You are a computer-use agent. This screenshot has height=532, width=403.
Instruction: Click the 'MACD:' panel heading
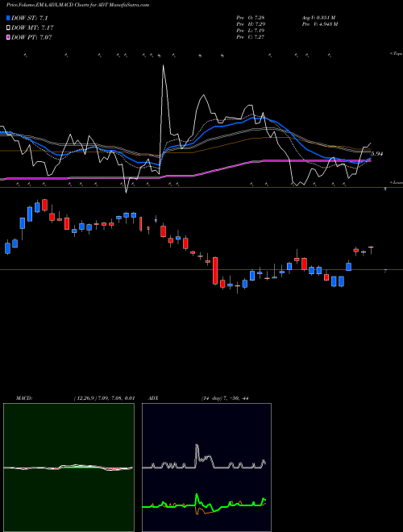[24, 398]
